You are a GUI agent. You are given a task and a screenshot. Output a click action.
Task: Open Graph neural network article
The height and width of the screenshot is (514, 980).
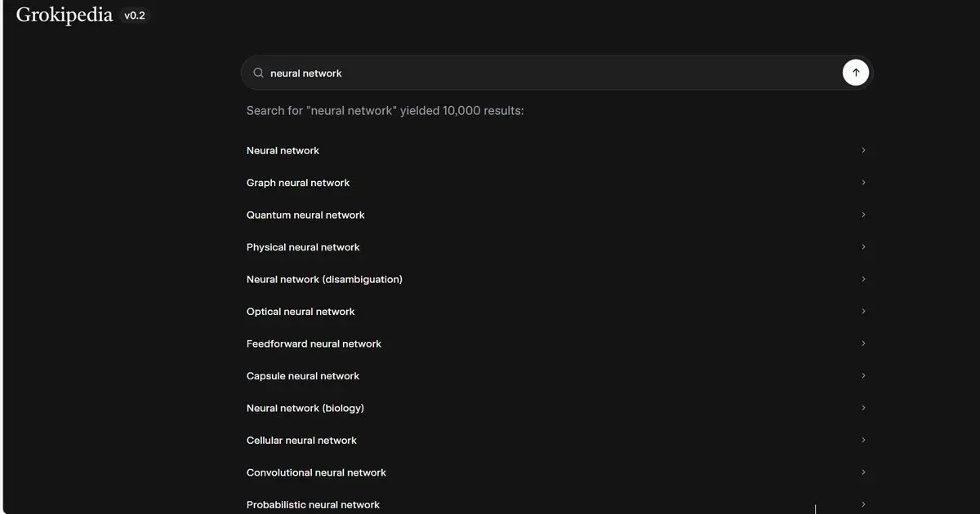[298, 183]
